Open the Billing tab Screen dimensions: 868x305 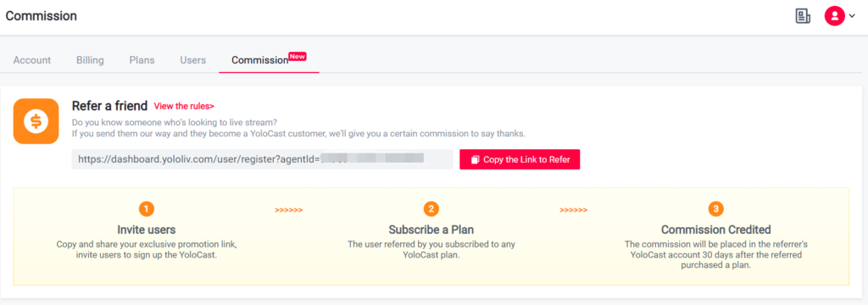coord(90,60)
